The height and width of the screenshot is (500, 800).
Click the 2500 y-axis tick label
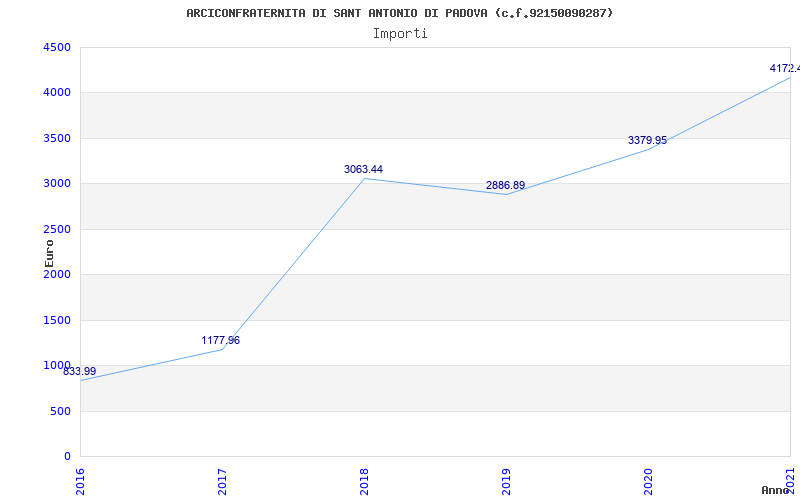coord(58,229)
